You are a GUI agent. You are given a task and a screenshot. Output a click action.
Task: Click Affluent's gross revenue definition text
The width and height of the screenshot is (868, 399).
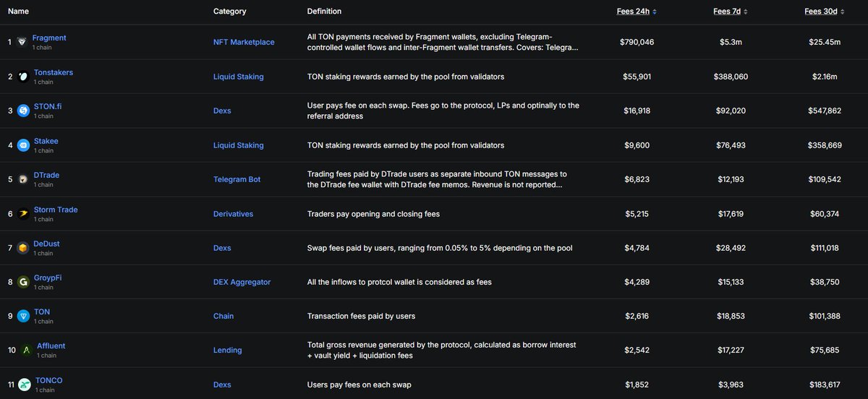pyautogui.click(x=441, y=351)
